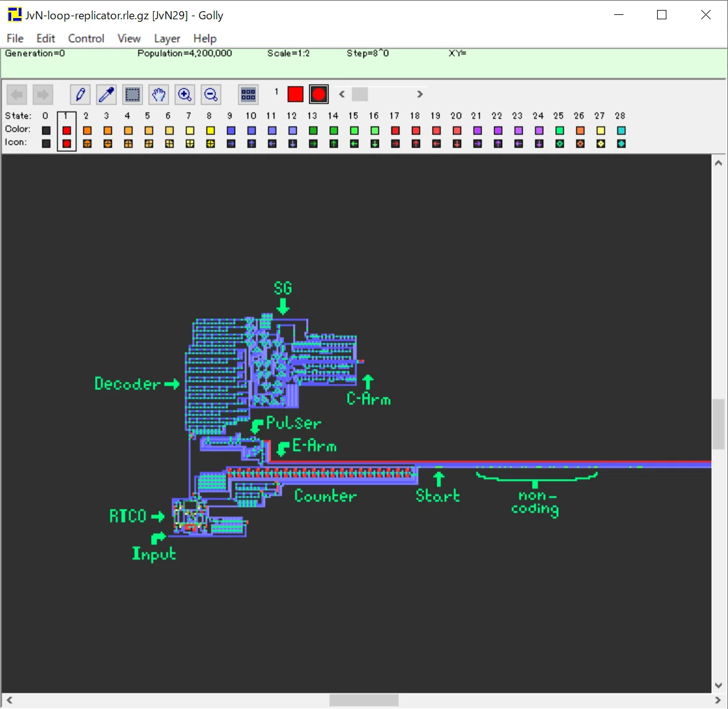Pick the state 2 orange color swatch
Screen dimensions: 728x709
(x=87, y=131)
